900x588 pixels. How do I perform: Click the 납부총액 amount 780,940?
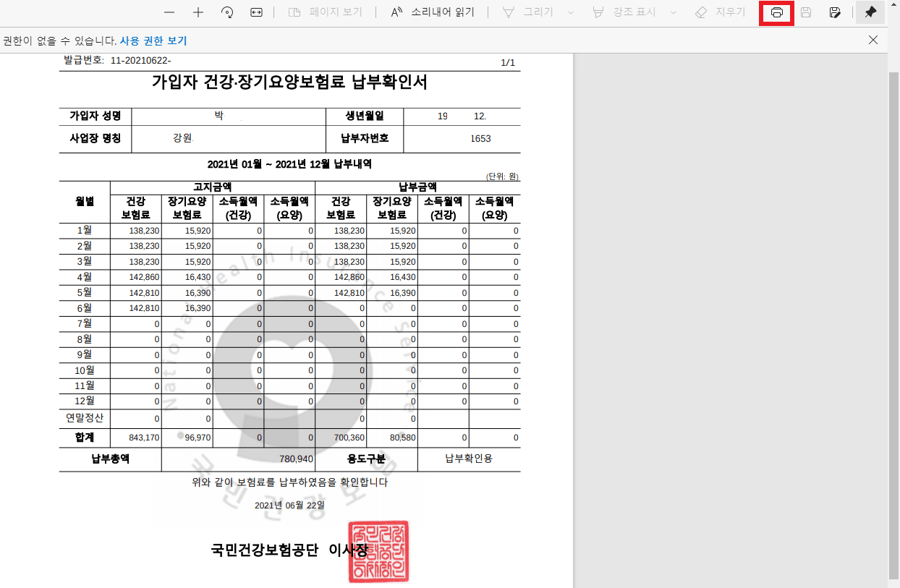(296, 459)
